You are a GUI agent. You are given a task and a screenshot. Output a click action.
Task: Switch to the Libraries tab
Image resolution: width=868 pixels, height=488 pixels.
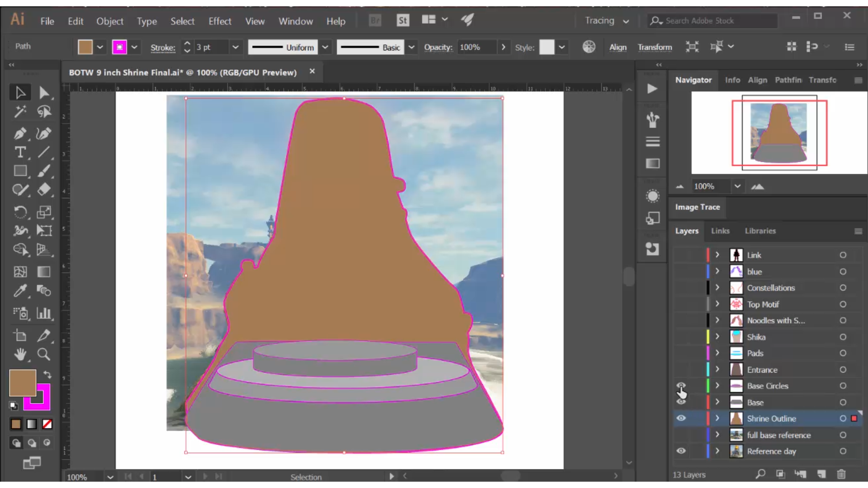point(760,231)
